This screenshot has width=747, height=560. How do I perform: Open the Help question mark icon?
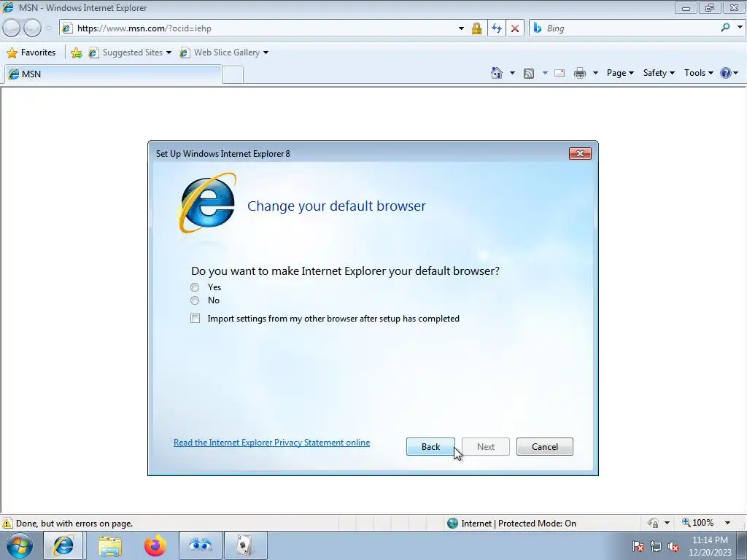coord(726,73)
